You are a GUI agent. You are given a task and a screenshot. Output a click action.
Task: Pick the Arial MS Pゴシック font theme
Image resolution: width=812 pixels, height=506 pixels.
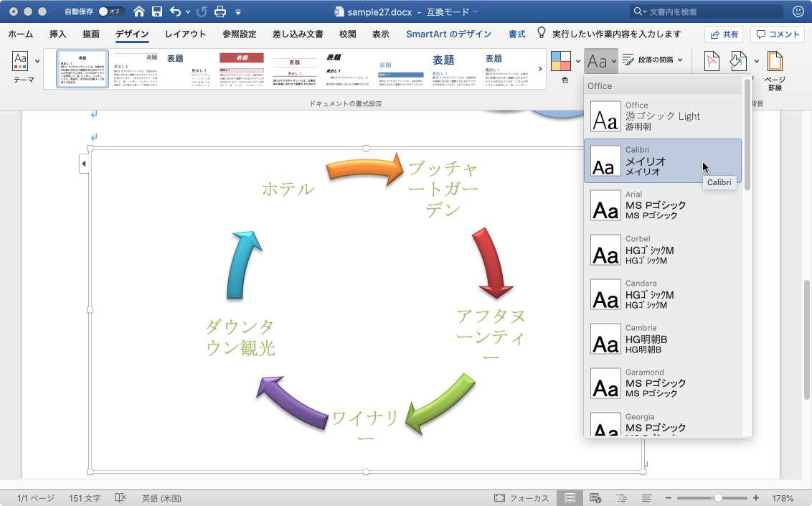pyautogui.click(x=663, y=205)
